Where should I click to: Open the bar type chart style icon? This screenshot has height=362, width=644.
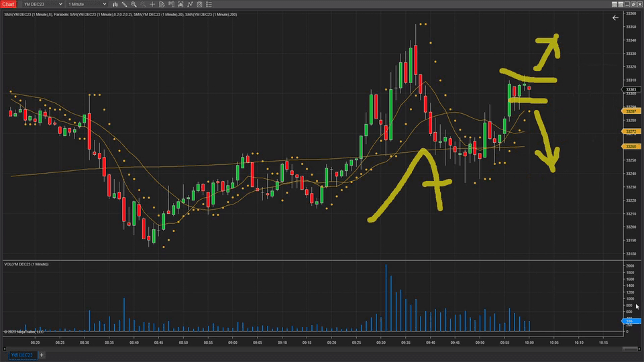coord(115,4)
